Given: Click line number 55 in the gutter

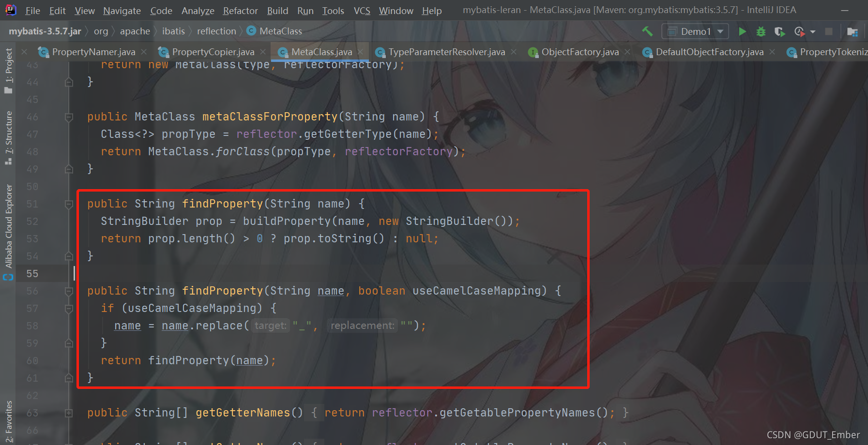Looking at the screenshot, I should pos(32,274).
